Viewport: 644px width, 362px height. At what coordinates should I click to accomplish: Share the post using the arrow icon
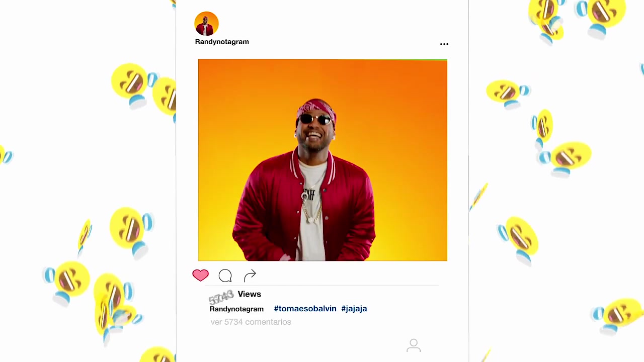coord(250,276)
